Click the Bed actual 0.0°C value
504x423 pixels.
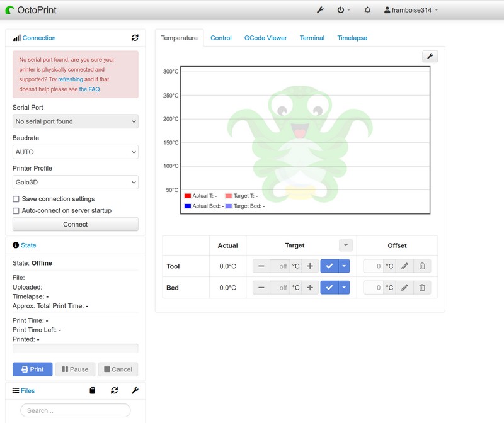(x=227, y=288)
